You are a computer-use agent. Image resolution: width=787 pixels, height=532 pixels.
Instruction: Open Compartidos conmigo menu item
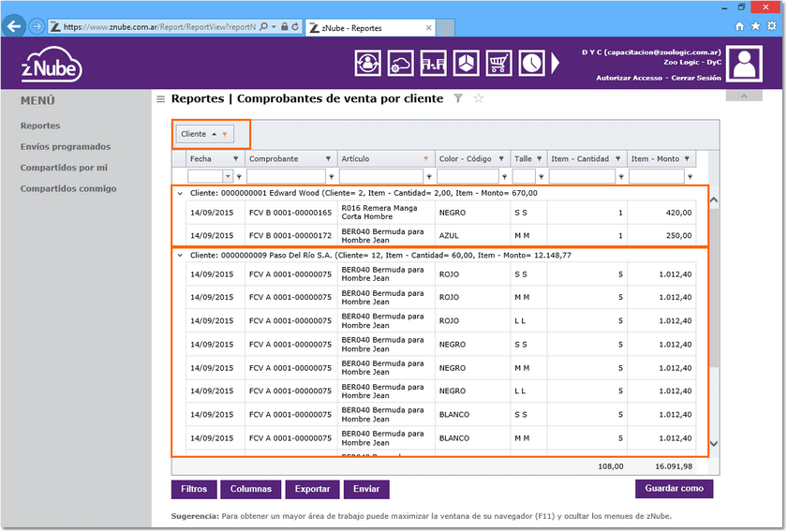68,188
